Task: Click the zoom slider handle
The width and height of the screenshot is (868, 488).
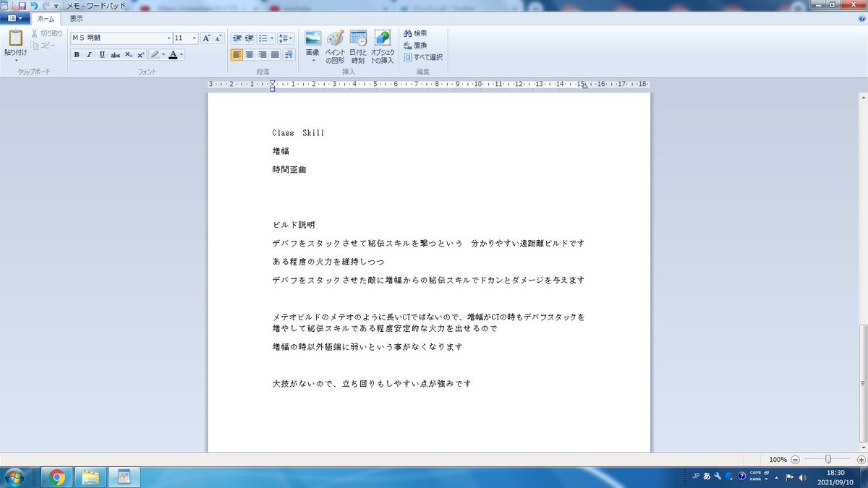Action: 827,459
